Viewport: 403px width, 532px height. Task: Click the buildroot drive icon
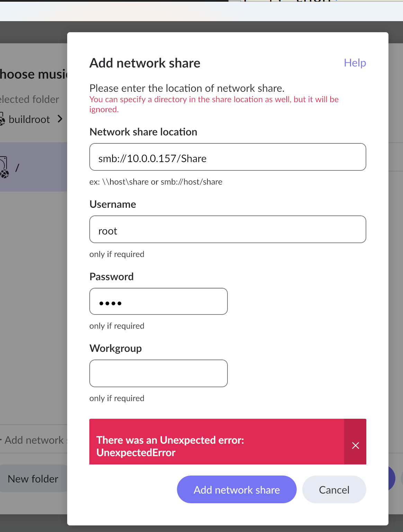pyautogui.click(x=2, y=119)
